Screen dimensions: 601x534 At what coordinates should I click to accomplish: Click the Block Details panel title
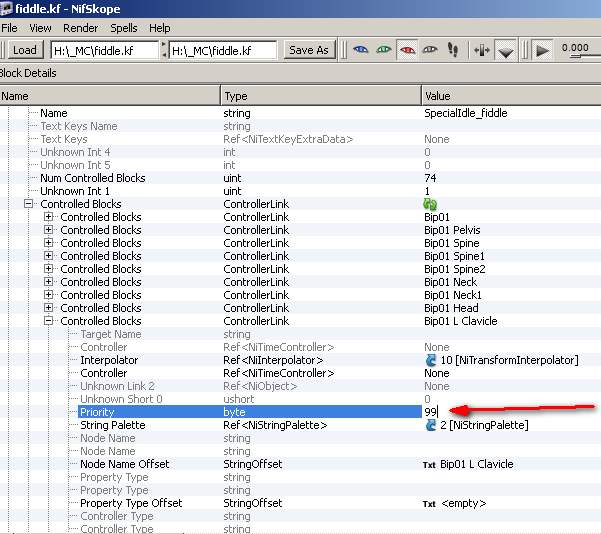[28, 73]
